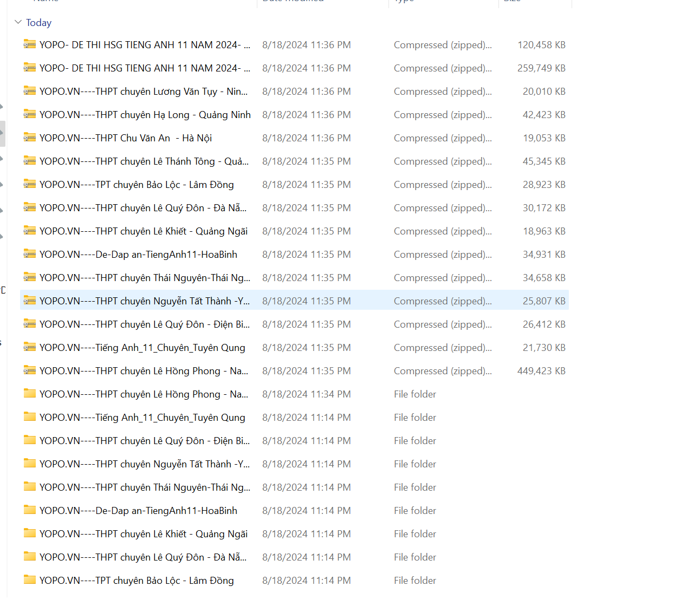Click Compressed (zipped) type in 21,730 KB row
Image resolution: width=700 pixels, height=599 pixels.
(443, 348)
